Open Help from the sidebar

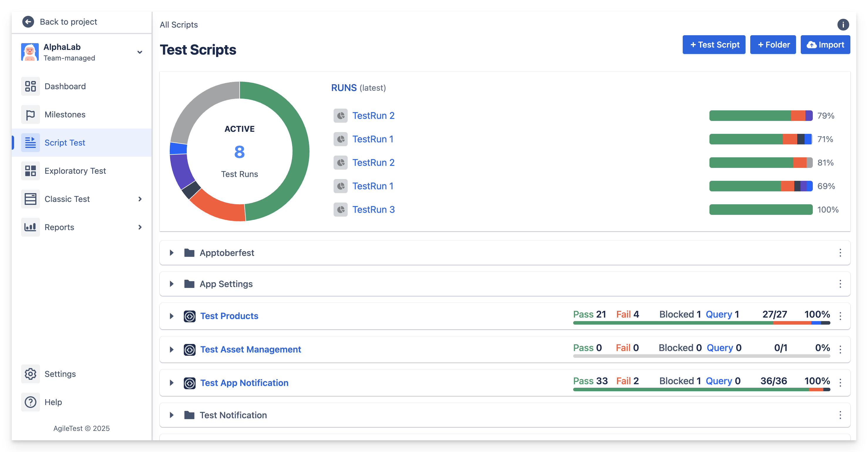pyautogui.click(x=53, y=402)
